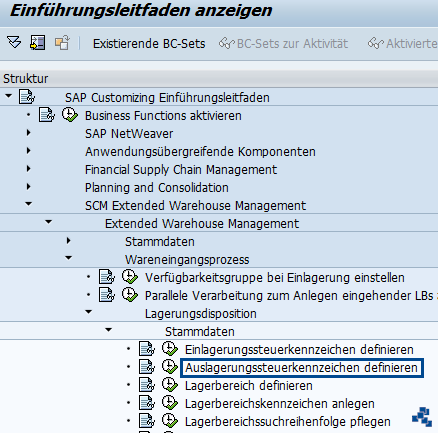
Task: Select Anwendungsübergreifende Komponenten entry
Action: [x=200, y=152]
